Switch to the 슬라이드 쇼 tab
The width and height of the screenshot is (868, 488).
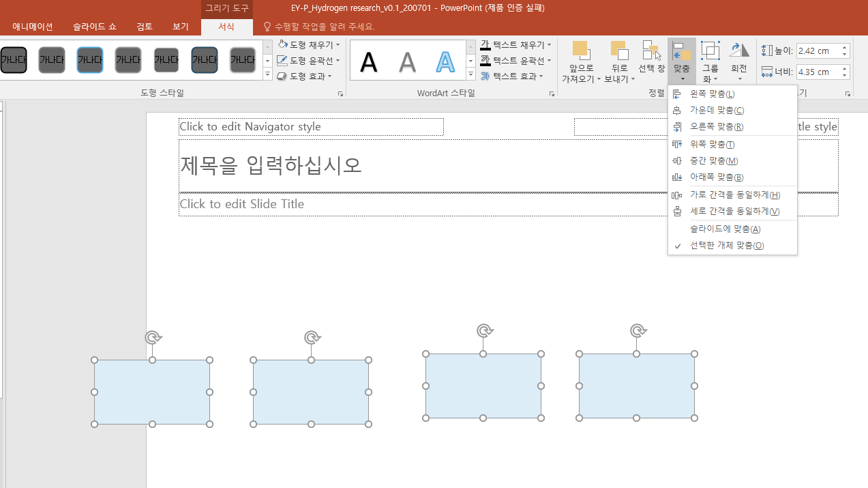pos(95,27)
